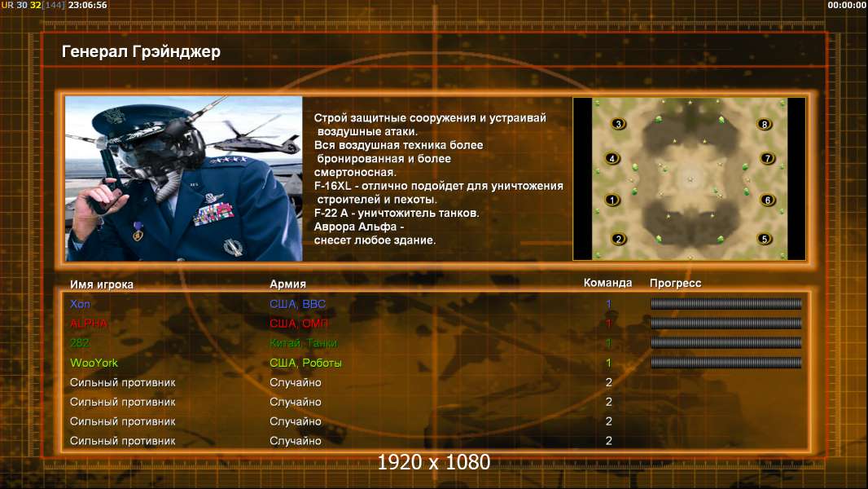Image resolution: width=868 pixels, height=489 pixels.
Task: Click start position marker 8 on the minimap
Action: [x=765, y=124]
